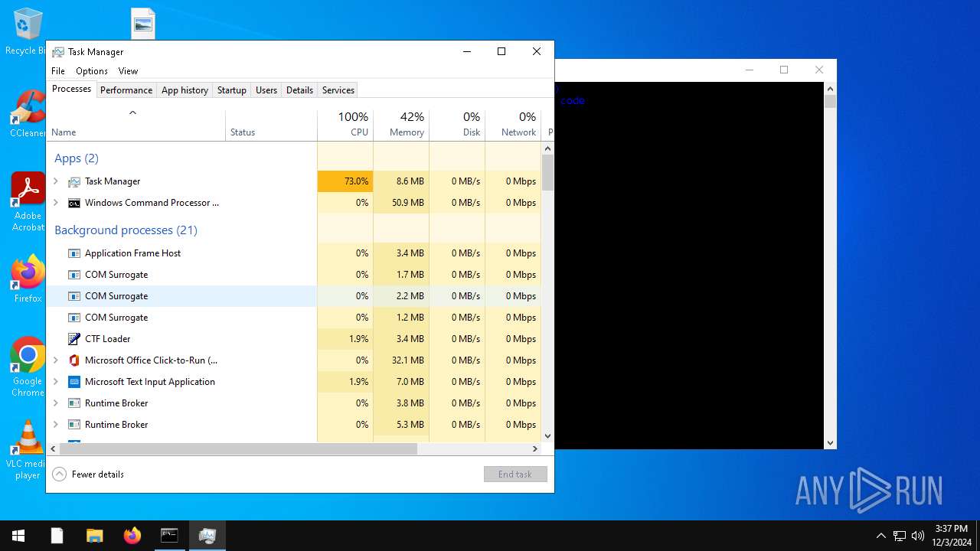Expand Windows Command Processor row
980x551 pixels.
[x=55, y=203]
